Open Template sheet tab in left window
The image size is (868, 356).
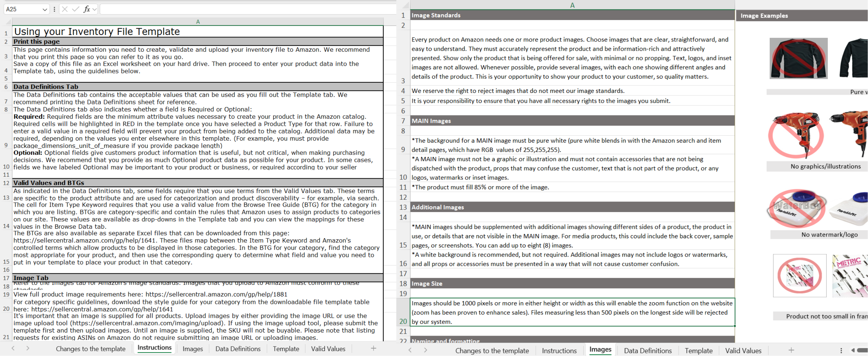tap(286, 349)
